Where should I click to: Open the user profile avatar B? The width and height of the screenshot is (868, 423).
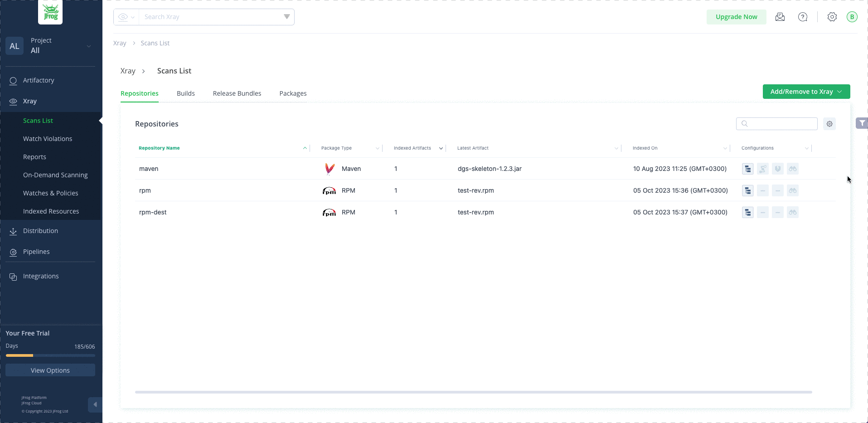point(852,17)
